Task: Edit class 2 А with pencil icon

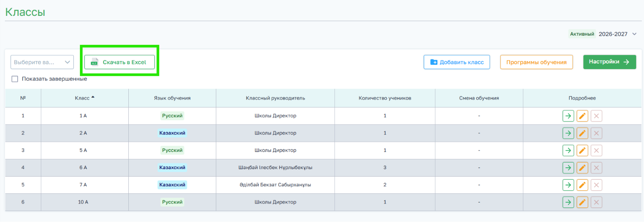Action: tap(582, 133)
